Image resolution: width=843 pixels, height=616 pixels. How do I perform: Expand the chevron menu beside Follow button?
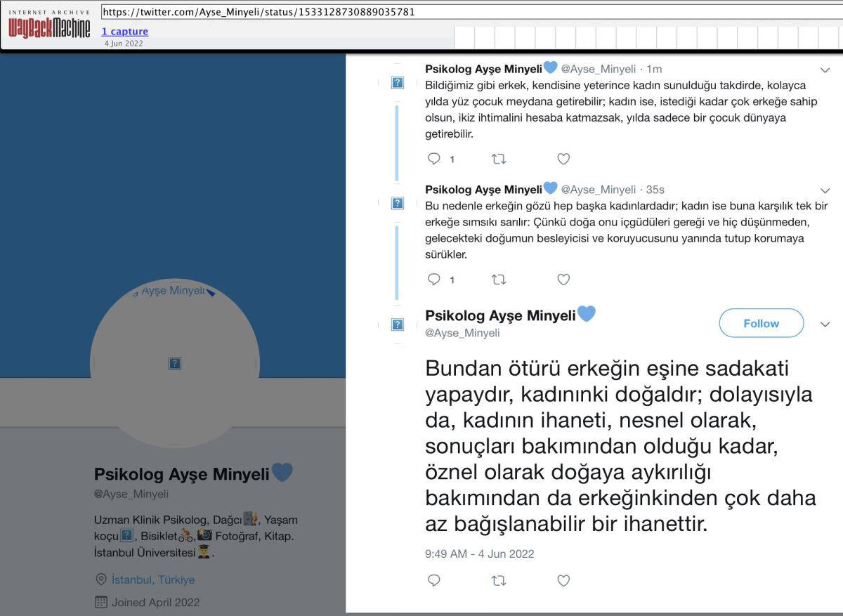[825, 324]
